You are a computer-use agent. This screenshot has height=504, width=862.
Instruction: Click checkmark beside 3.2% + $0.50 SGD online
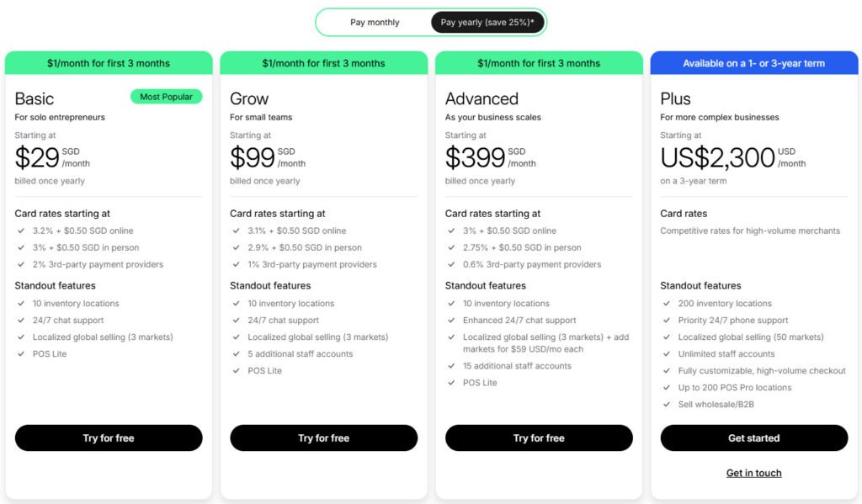click(21, 231)
